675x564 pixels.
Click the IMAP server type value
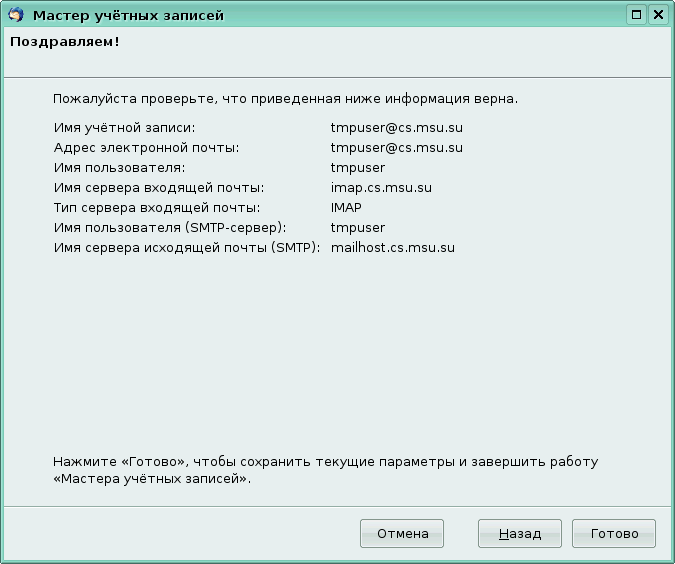pyautogui.click(x=346, y=208)
